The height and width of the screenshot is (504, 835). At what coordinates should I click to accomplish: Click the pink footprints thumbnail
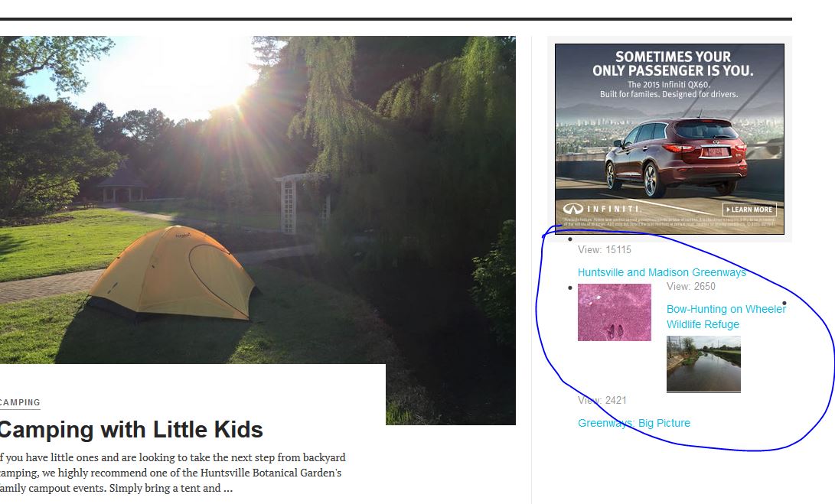tap(614, 312)
